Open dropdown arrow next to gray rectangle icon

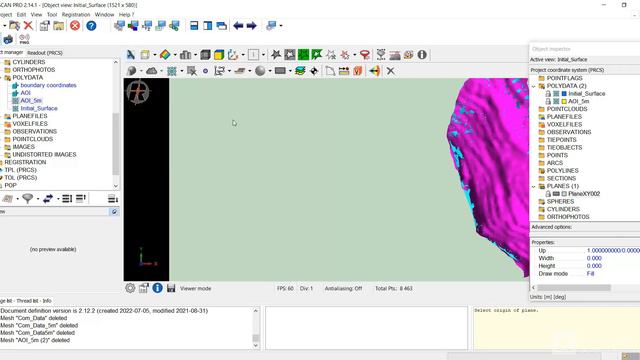(x=290, y=71)
